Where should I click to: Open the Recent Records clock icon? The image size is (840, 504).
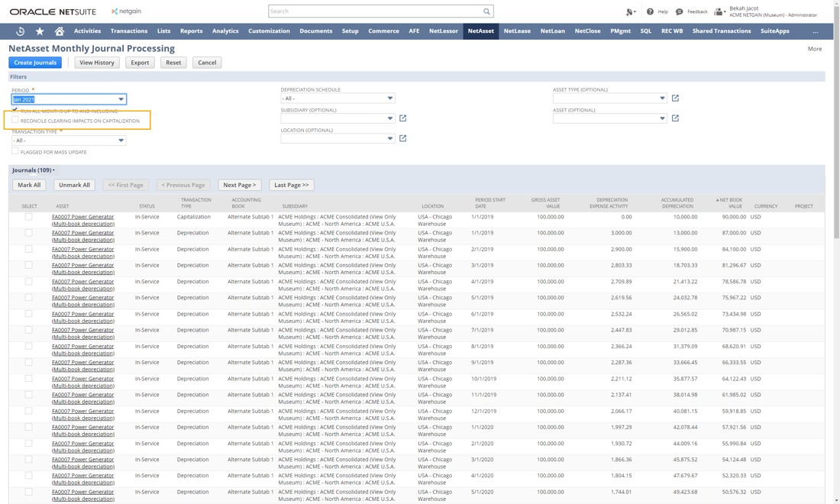click(x=21, y=31)
